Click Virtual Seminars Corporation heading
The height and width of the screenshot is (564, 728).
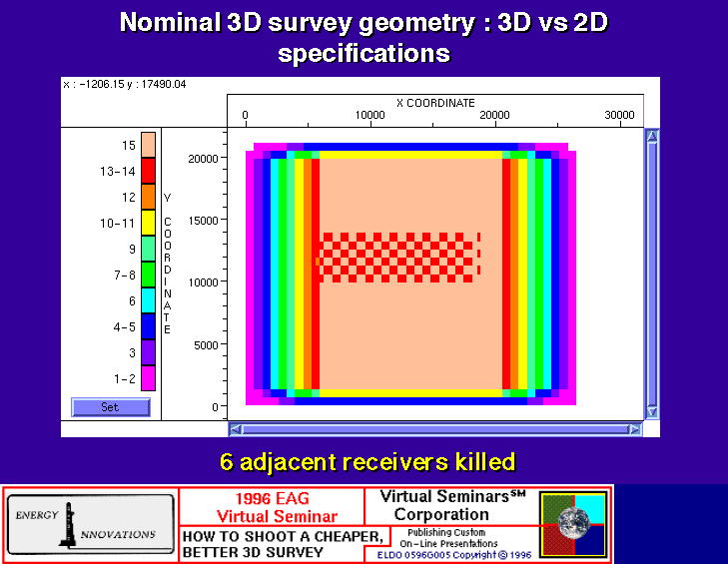click(x=453, y=505)
